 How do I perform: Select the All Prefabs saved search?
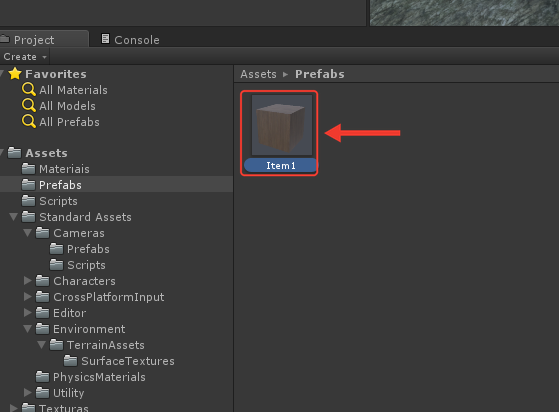coord(70,122)
